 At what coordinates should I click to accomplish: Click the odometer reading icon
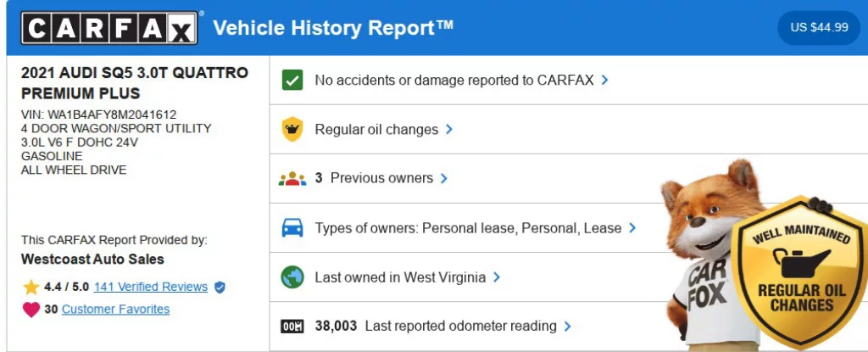(292, 327)
